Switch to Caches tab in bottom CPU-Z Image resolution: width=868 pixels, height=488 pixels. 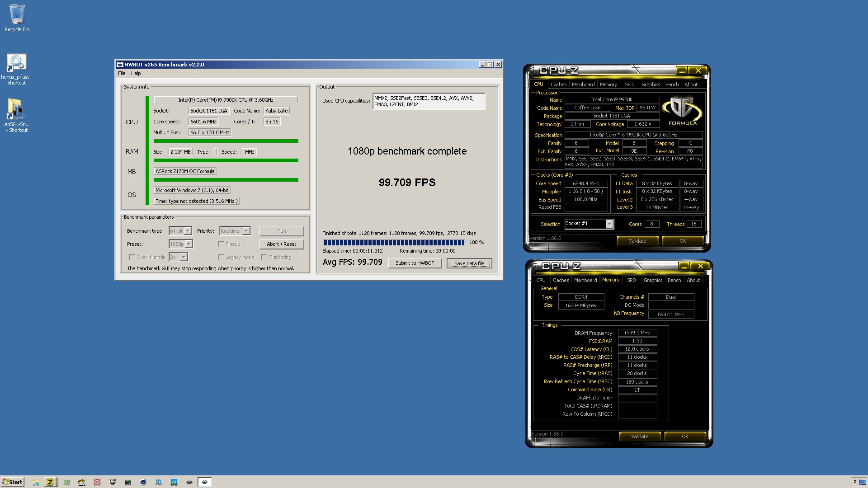561,280
